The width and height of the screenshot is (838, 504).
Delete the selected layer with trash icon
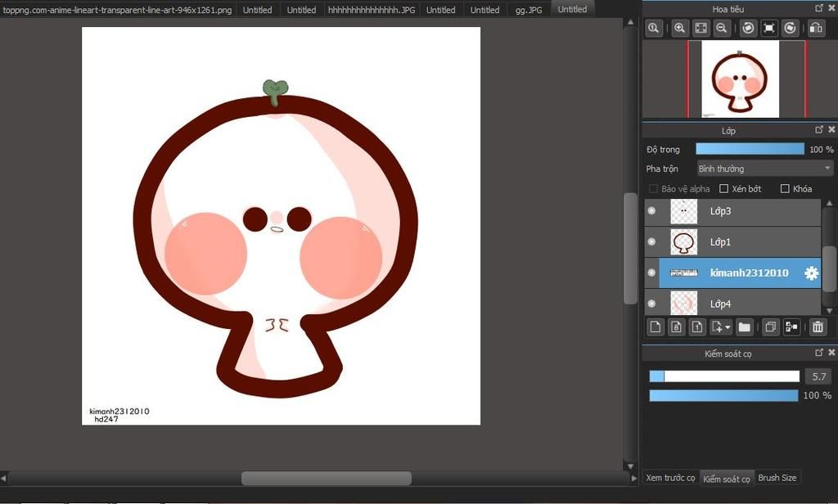[818, 326]
